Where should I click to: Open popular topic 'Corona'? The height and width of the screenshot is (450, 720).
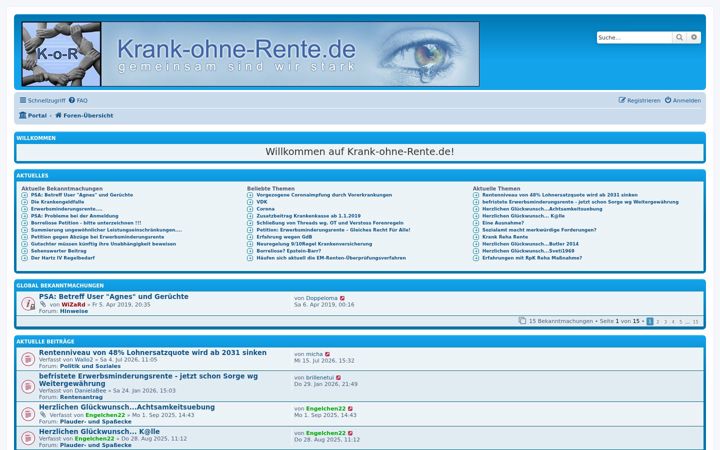point(265,209)
